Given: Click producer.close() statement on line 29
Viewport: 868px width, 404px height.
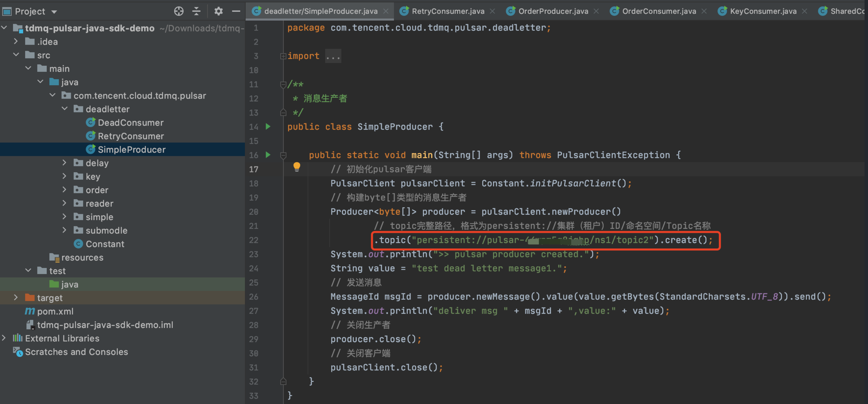Looking at the screenshot, I should click(375, 339).
